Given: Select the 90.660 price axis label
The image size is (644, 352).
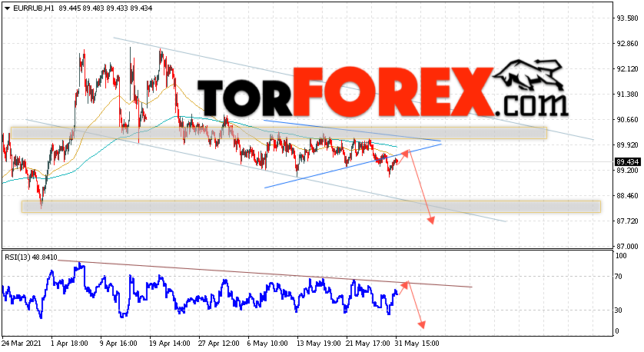Looking at the screenshot, I should [x=627, y=120].
